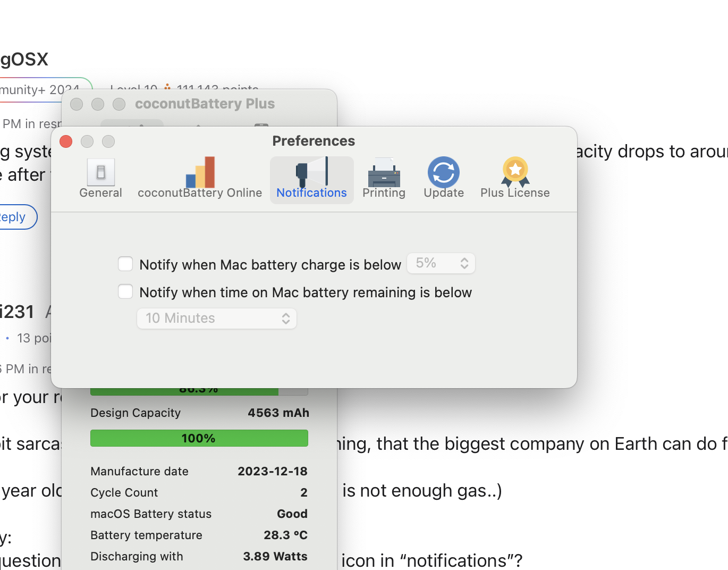Close the Preferences window

point(66,141)
